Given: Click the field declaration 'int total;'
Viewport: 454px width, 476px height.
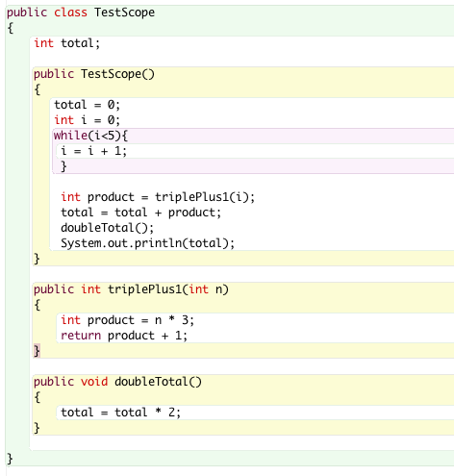Looking at the screenshot, I should (67, 43).
